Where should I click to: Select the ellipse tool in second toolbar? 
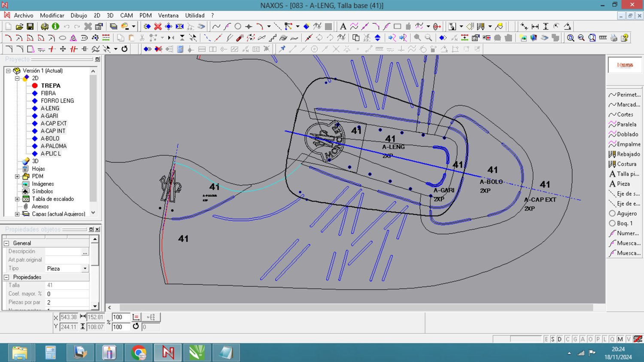click(62, 38)
